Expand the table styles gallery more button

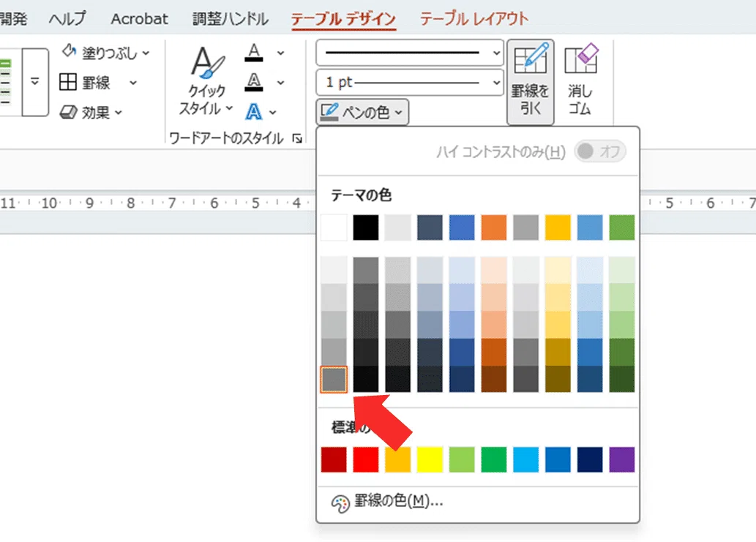point(34,82)
